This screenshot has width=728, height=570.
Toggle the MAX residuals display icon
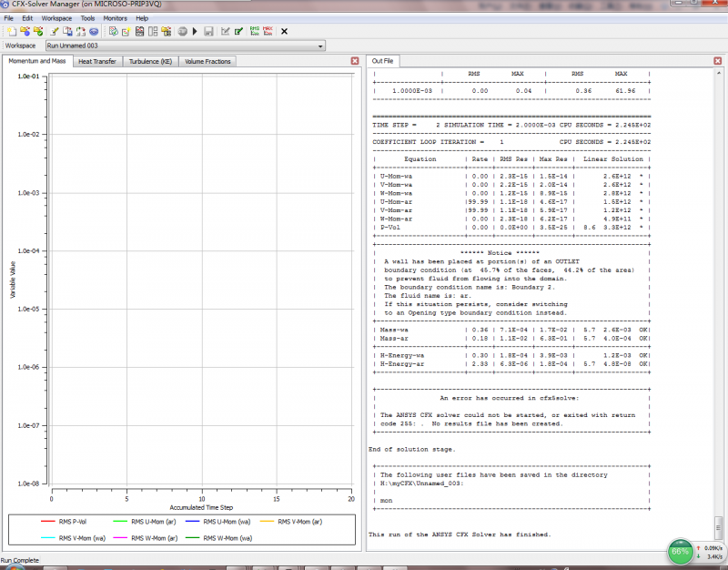click(x=268, y=31)
